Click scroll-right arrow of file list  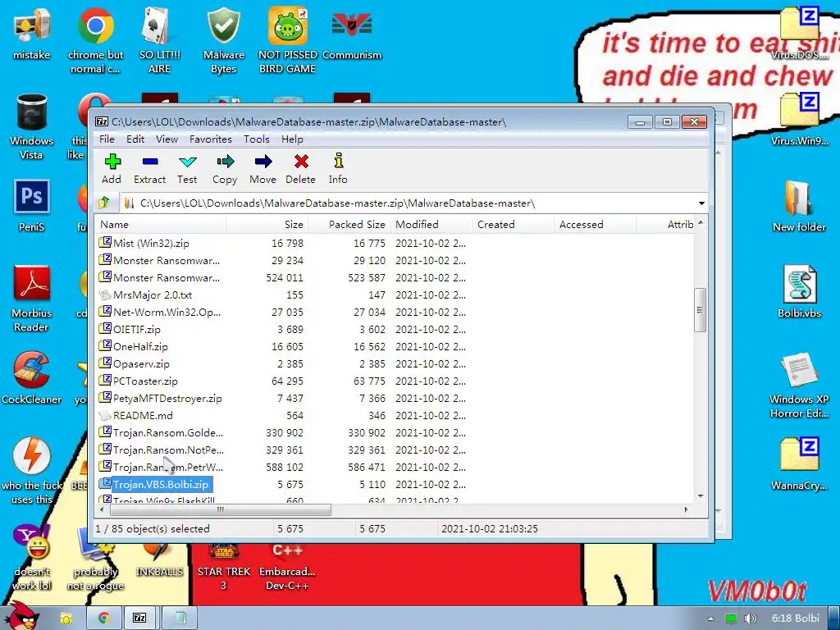pyautogui.click(x=687, y=509)
